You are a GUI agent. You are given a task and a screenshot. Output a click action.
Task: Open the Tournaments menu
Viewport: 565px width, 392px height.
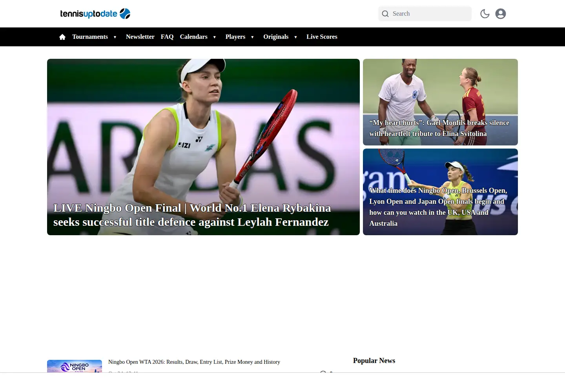90,37
